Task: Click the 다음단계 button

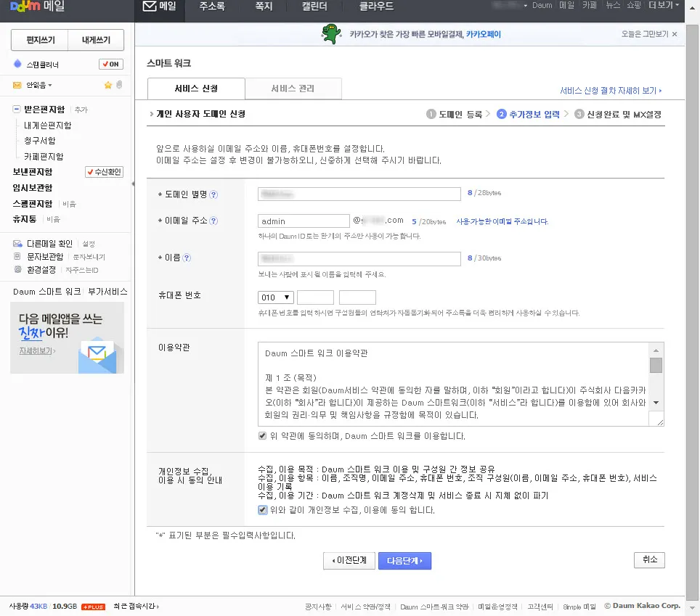Action: pos(404,560)
